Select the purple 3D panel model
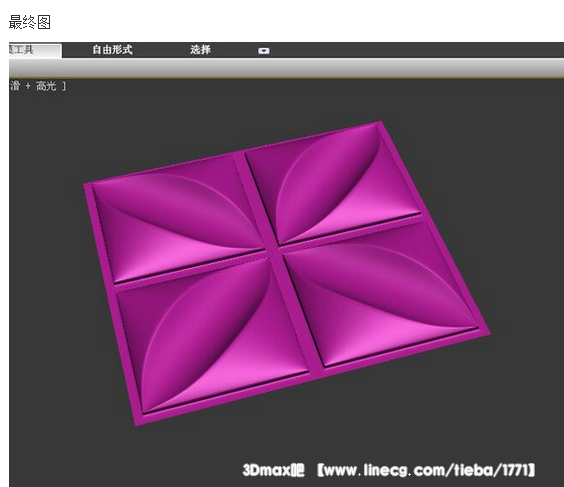This screenshot has width=564, height=487. coord(287,273)
